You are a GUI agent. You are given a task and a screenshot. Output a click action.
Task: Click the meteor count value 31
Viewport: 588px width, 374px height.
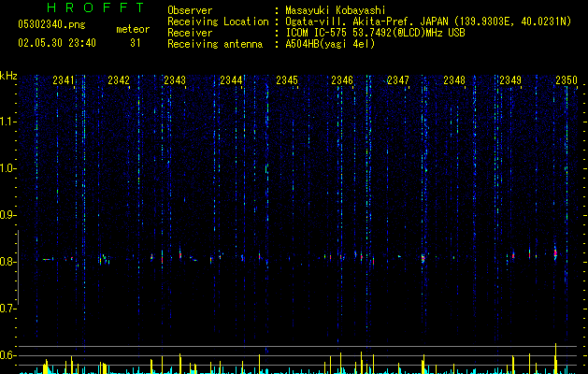[136, 43]
